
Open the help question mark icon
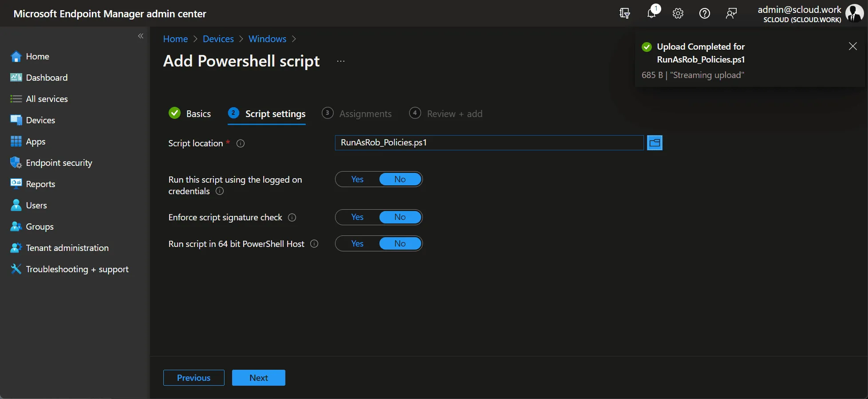click(x=705, y=13)
